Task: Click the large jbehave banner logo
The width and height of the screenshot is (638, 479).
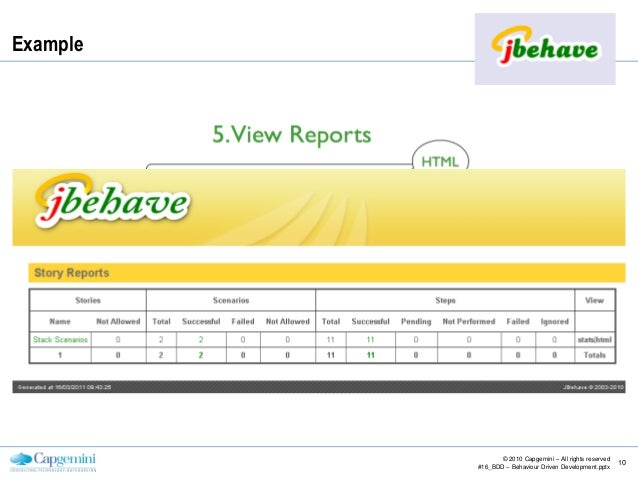Action: [112, 202]
